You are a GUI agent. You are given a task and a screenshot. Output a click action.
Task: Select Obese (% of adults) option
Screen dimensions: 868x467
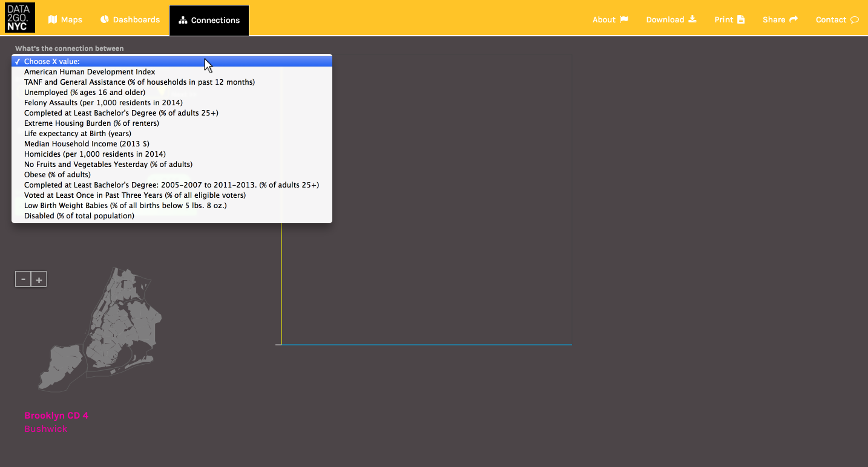click(172, 175)
